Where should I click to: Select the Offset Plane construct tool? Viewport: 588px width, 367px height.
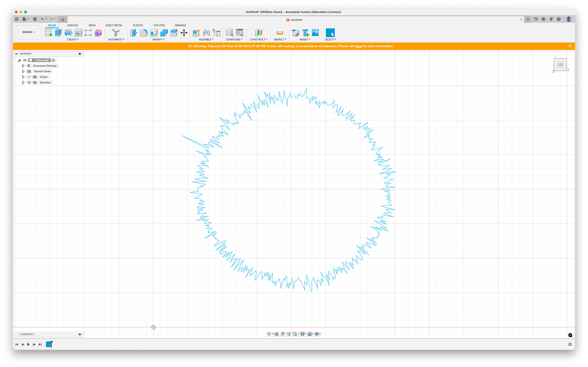click(259, 33)
